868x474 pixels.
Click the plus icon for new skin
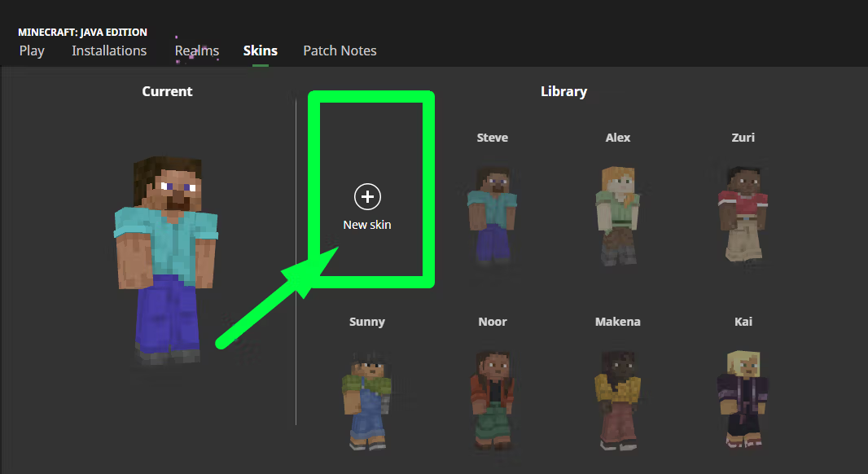(367, 196)
